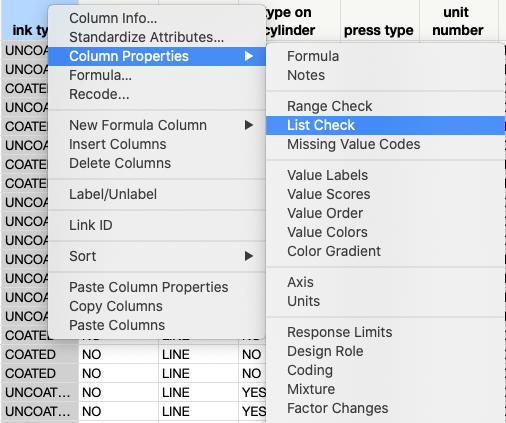Select the press type column header
The height and width of the screenshot is (423, 506).
(379, 30)
